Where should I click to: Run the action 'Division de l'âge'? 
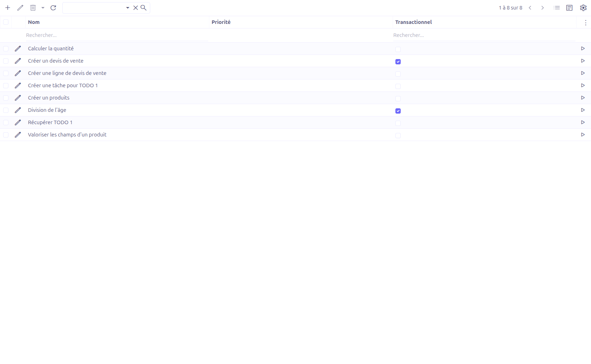[583, 110]
